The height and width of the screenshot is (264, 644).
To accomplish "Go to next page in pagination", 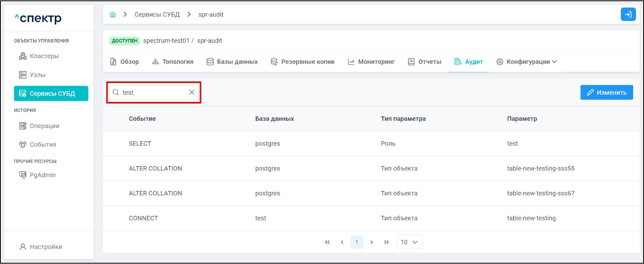I will pyautogui.click(x=371, y=242).
